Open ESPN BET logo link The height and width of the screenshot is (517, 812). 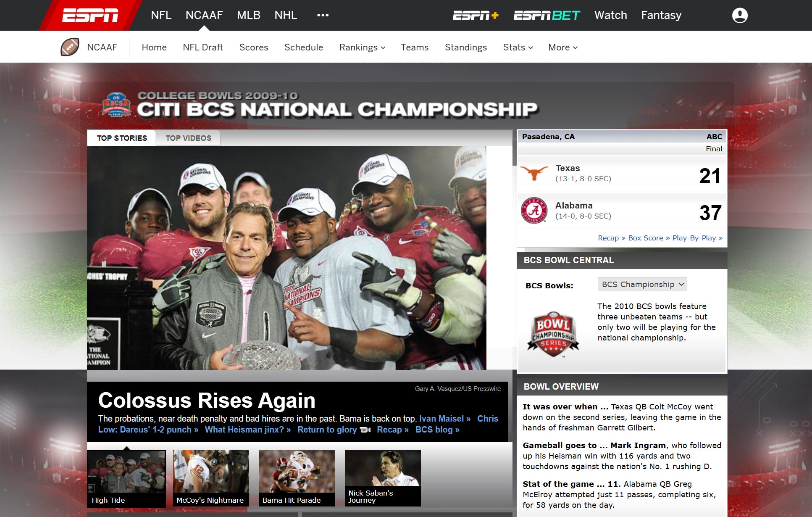[x=546, y=16]
